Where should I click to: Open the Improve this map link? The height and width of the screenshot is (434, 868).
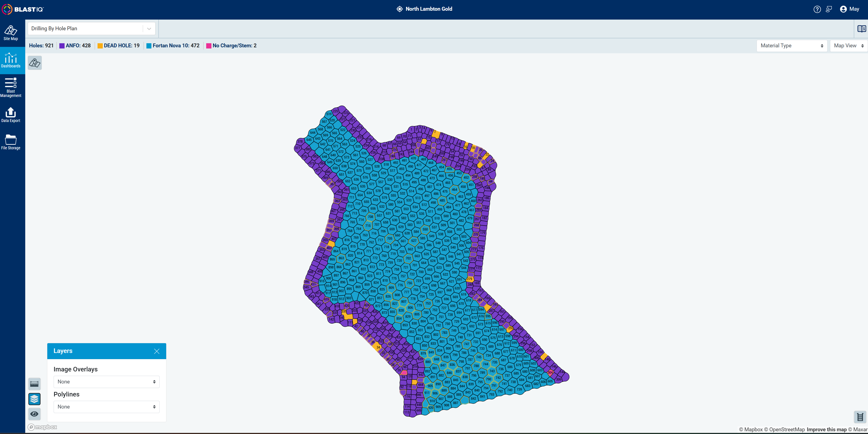pos(827,430)
